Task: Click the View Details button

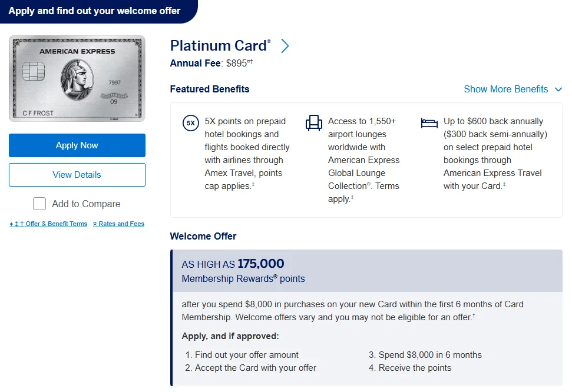Action: click(77, 175)
